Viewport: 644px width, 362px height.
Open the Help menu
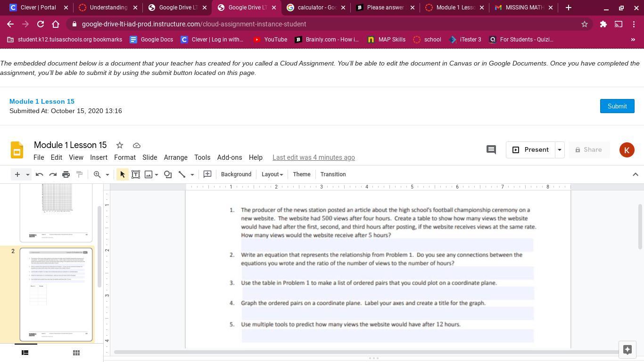[256, 157]
